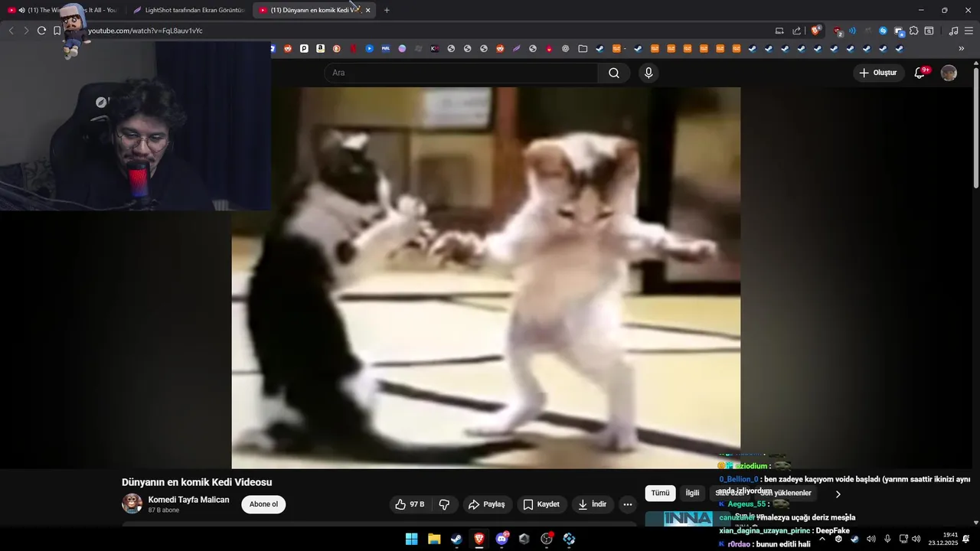Click the YouTube Ara search field

point(461,73)
